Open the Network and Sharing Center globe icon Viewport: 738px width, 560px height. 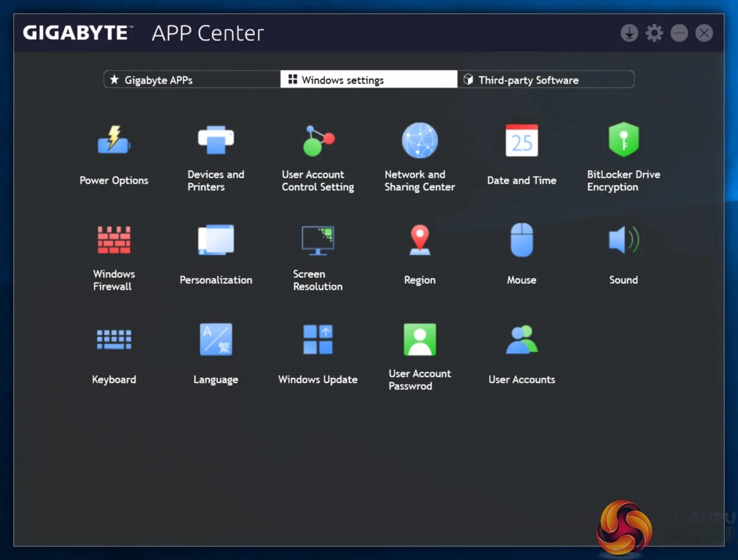420,140
